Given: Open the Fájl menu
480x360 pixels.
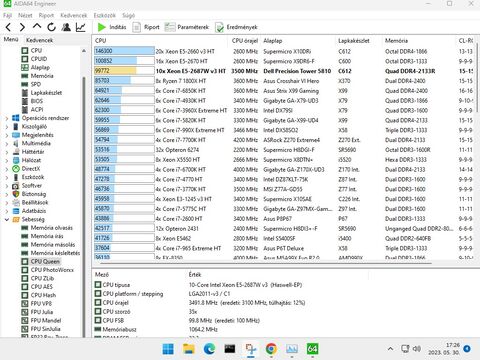Looking at the screenshot, I should tap(7, 15).
